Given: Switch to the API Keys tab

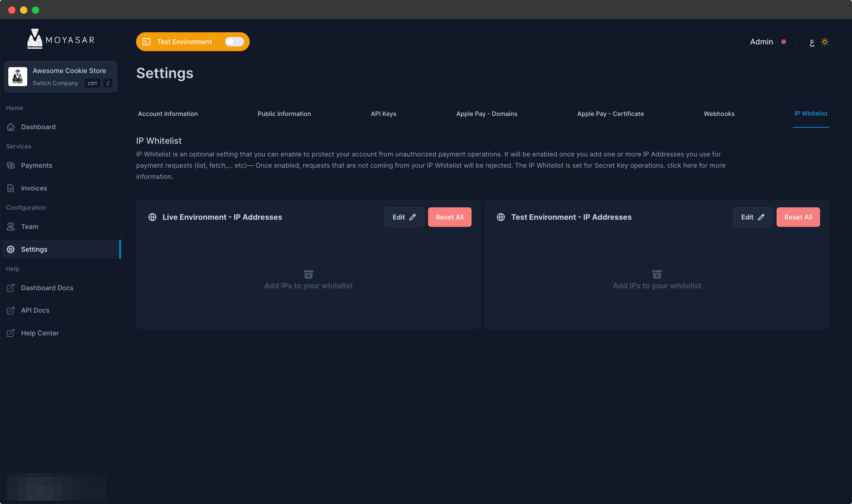Looking at the screenshot, I should (383, 114).
